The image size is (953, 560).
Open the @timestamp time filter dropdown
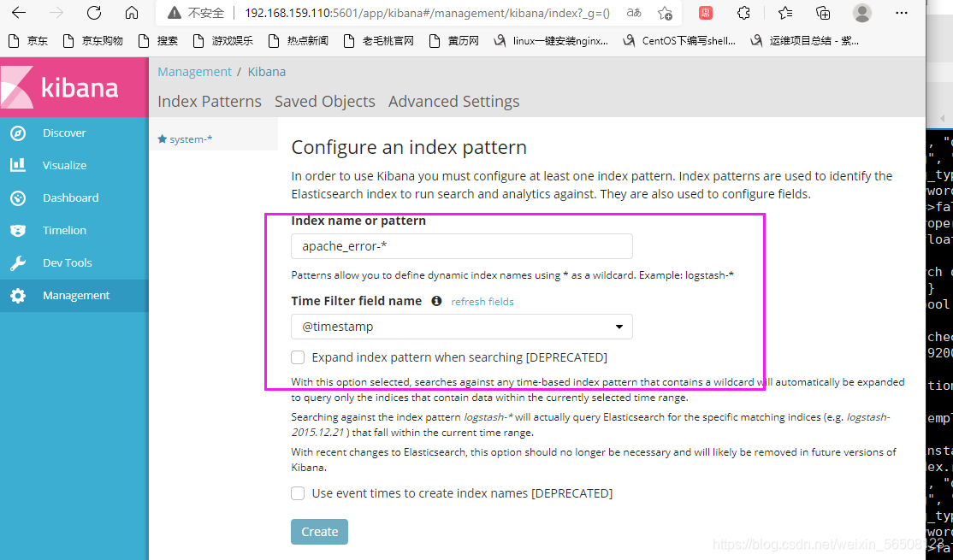[462, 327]
